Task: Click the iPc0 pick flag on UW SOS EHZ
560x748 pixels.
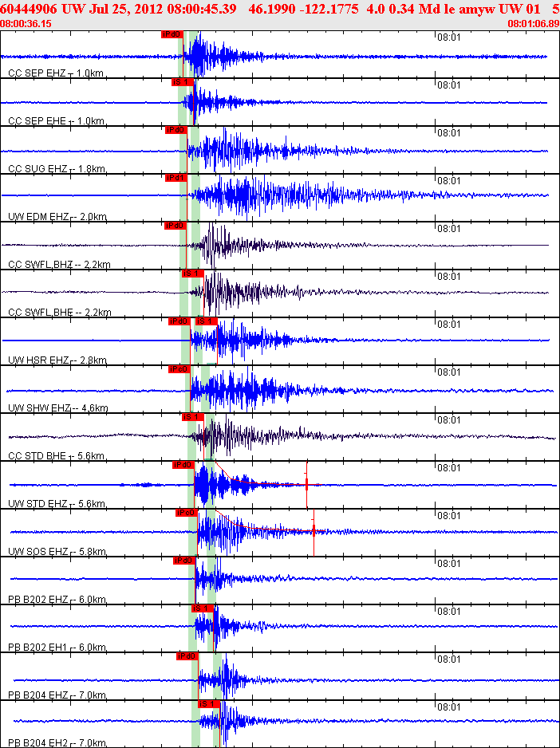Action: tap(186, 512)
